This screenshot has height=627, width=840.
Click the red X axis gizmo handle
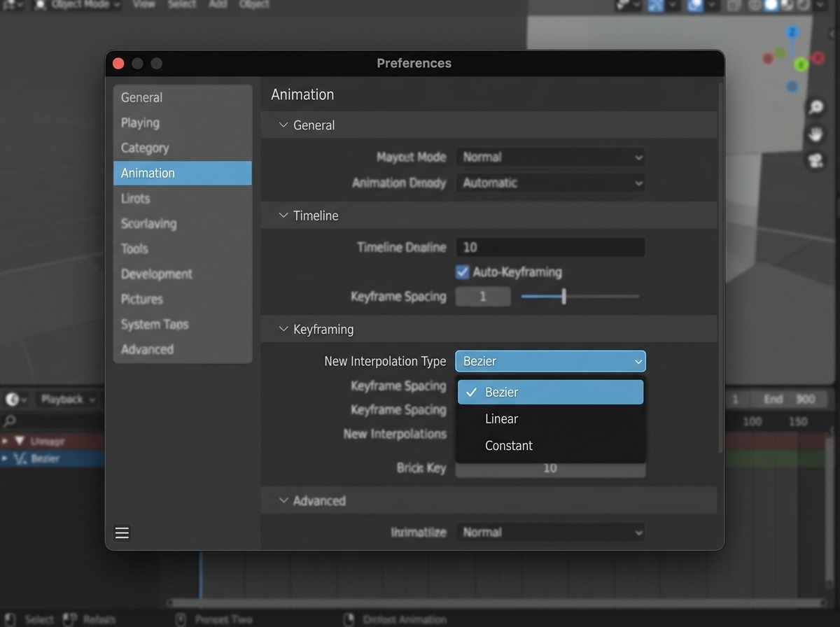coord(818,57)
